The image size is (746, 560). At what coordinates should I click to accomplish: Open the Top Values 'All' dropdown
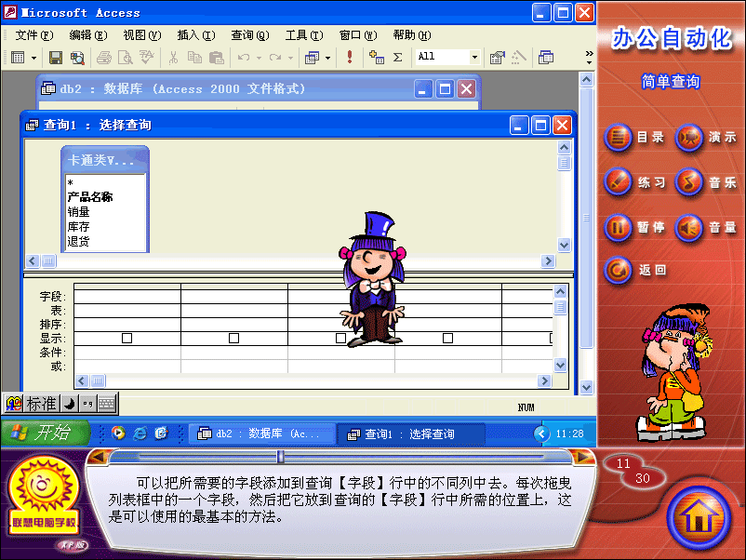tap(474, 58)
